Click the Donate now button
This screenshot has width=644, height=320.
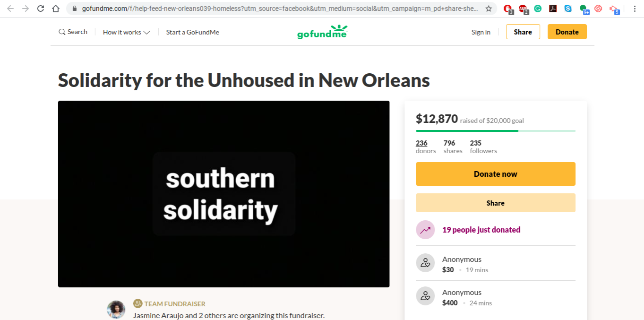tap(495, 174)
